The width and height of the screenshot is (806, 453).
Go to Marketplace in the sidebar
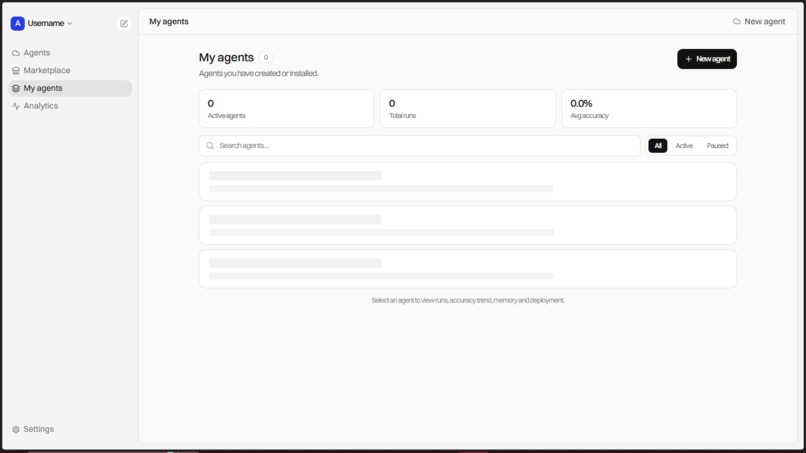[x=70, y=70]
